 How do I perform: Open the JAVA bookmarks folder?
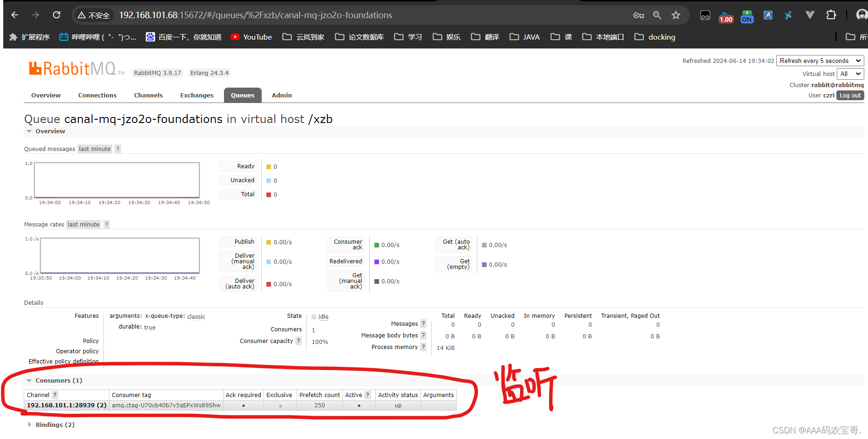pos(524,37)
